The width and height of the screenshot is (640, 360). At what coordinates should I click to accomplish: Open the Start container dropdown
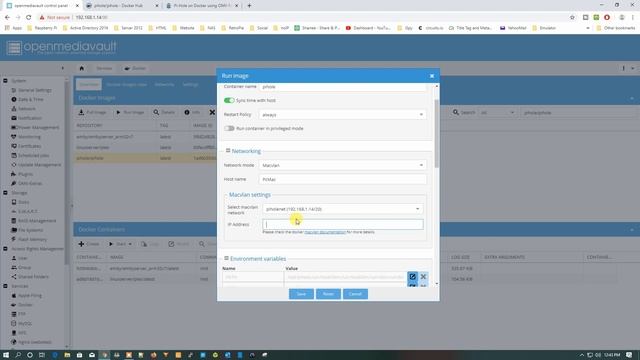tap(120, 244)
